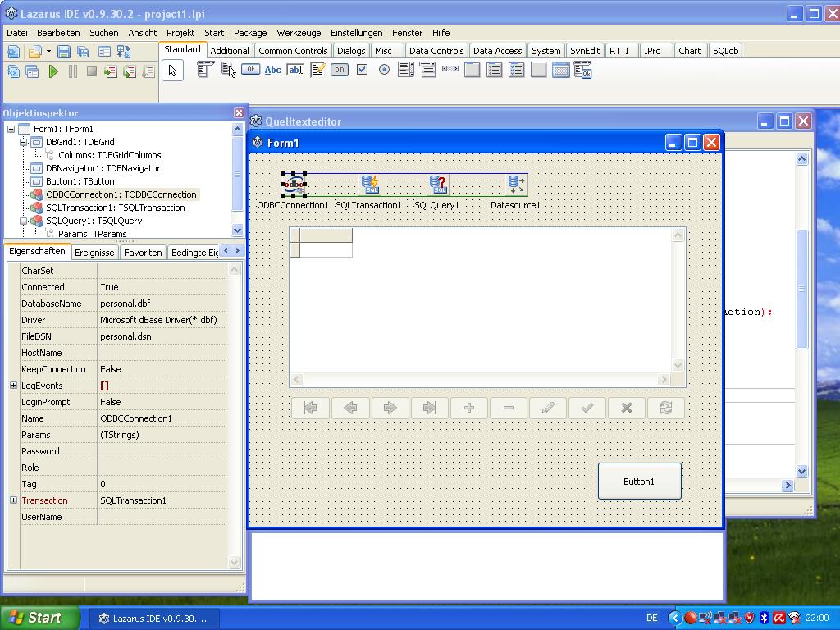Select the TLabel component icon
The height and width of the screenshot is (630, 840).
[x=272, y=70]
